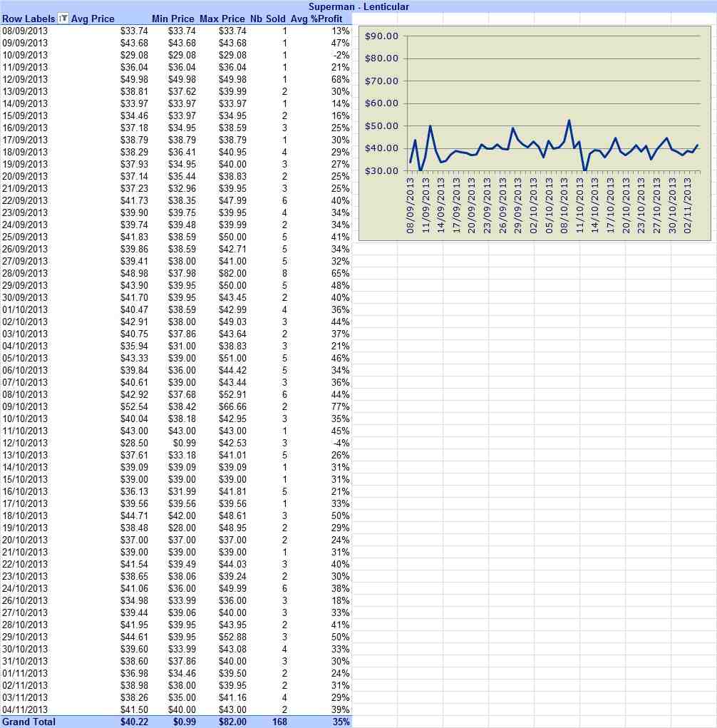Select the Max Price column header
Screen dimensions: 717x728
pos(222,19)
